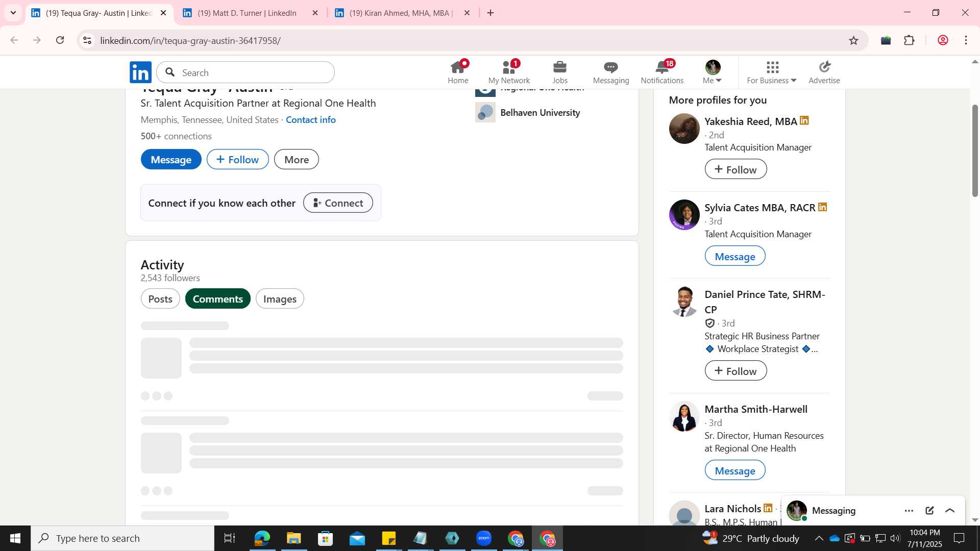Message Sylvia Cates
This screenshot has width=980, height=551.
pyautogui.click(x=734, y=256)
